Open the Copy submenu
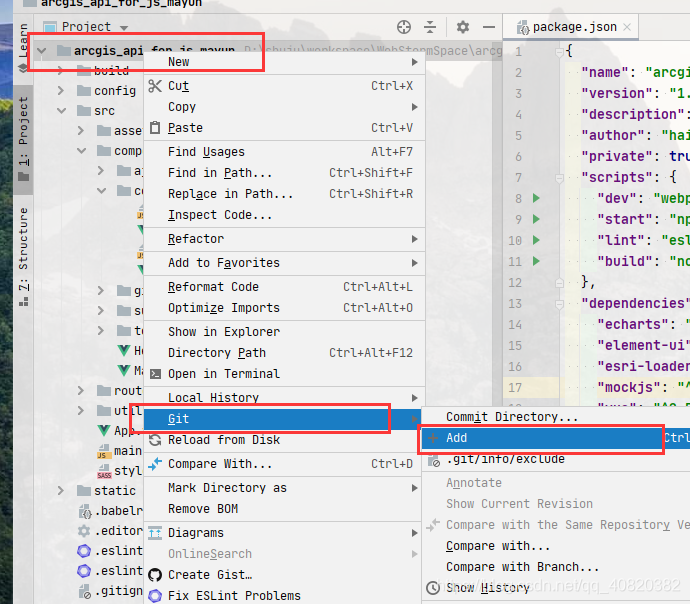 (x=284, y=107)
